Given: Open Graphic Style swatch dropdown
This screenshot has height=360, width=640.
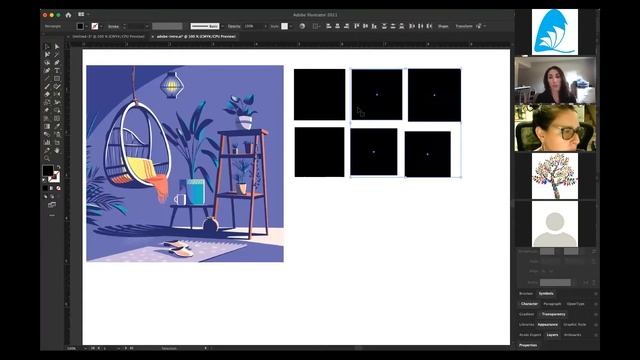Looking at the screenshot, I should pos(291,27).
